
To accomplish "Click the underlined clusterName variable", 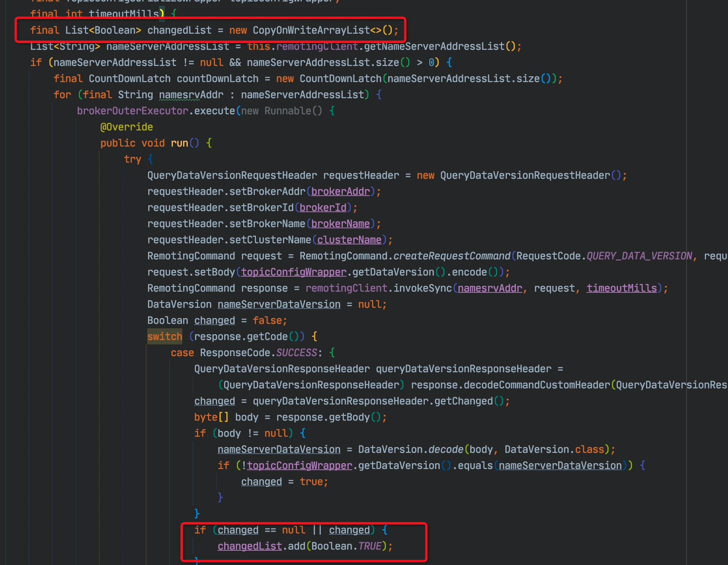I will pyautogui.click(x=349, y=240).
